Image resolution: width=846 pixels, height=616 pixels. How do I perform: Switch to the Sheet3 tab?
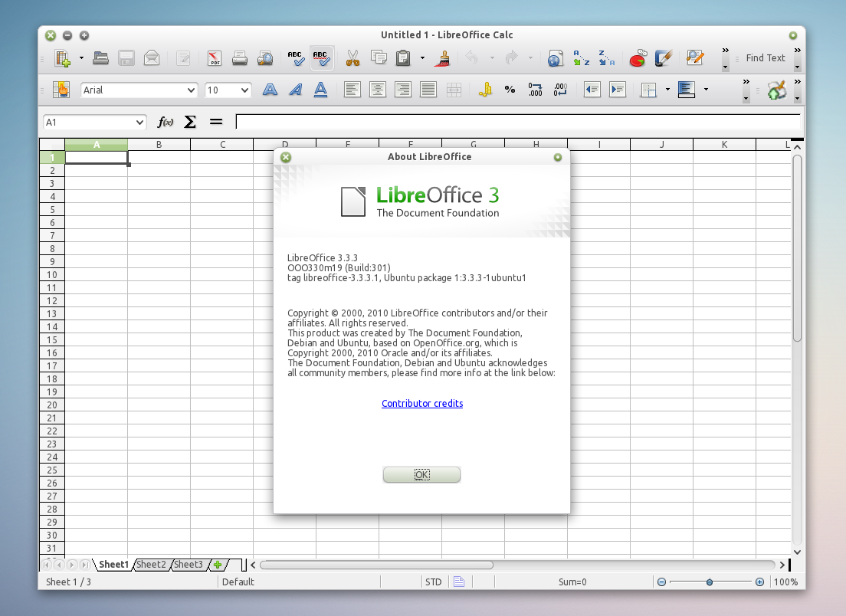[189, 565]
